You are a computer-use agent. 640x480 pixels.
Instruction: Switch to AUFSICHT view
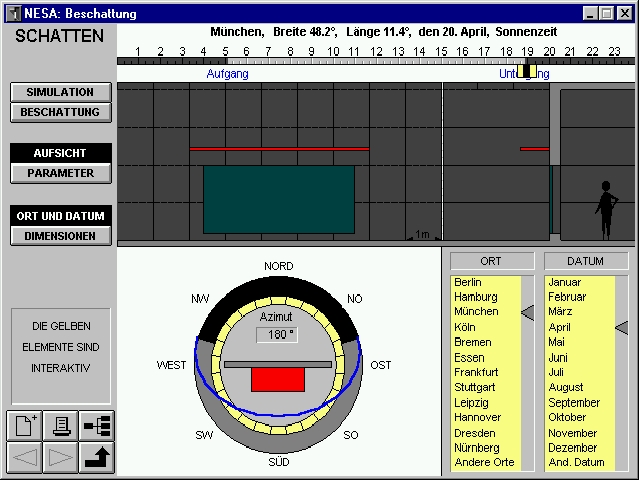60,153
